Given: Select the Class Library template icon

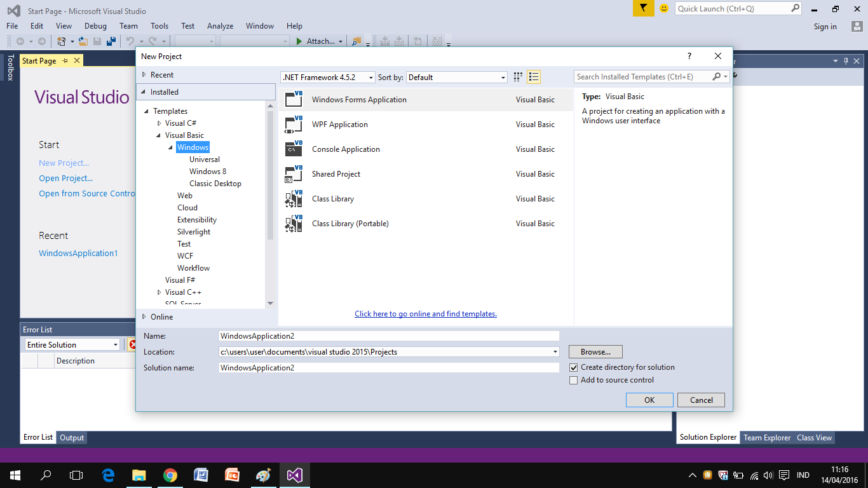Looking at the screenshot, I should pyautogui.click(x=293, y=198).
